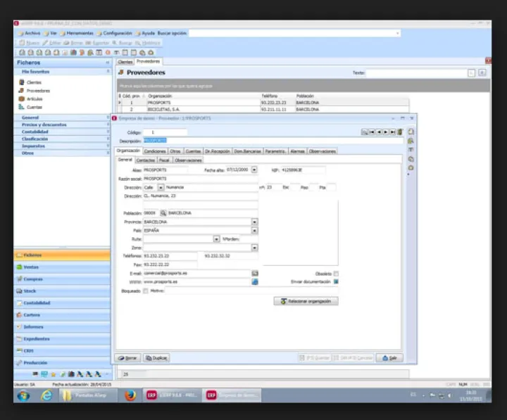Click the Duplicar button

point(156,358)
